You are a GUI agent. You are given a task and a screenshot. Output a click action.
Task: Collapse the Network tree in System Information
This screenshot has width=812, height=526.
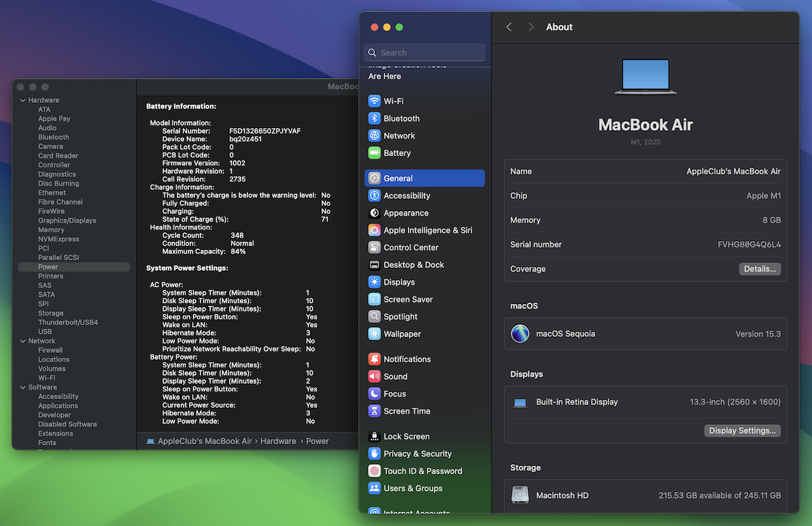click(23, 341)
